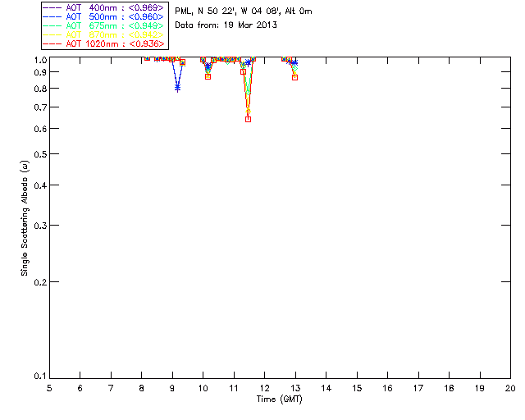
Task: Click the 0.2 y-axis tick label
Action: [x=40, y=282]
